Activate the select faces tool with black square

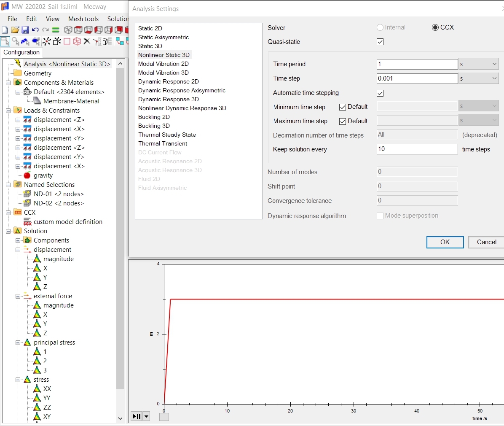point(57,41)
